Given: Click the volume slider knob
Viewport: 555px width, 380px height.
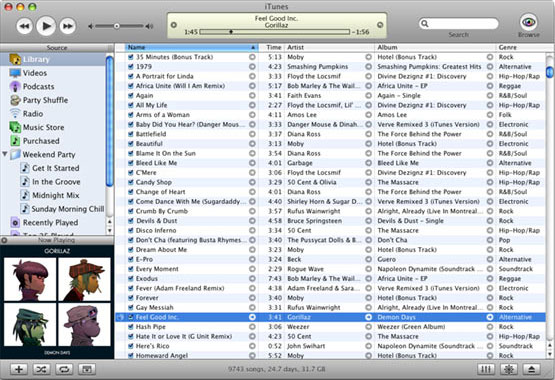Looking at the screenshot, I should pyautogui.click(x=116, y=26).
